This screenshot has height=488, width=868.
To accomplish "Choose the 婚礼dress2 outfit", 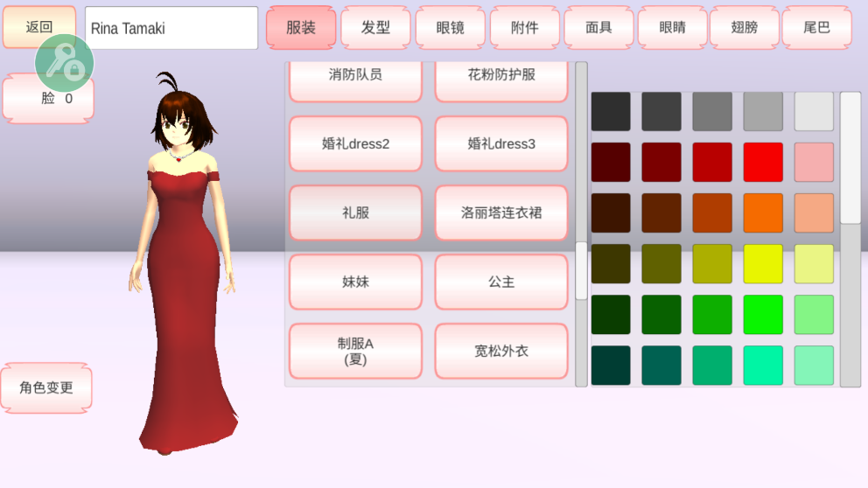I will (x=355, y=143).
